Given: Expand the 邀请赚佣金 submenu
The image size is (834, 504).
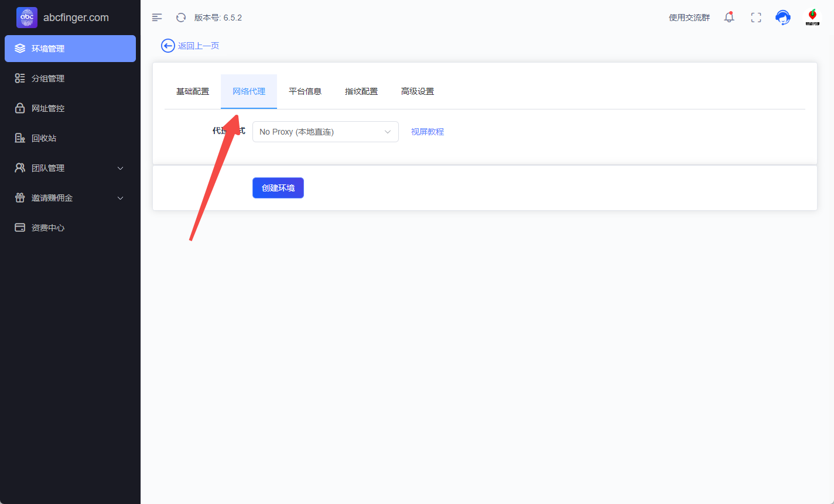Looking at the screenshot, I should click(x=70, y=198).
